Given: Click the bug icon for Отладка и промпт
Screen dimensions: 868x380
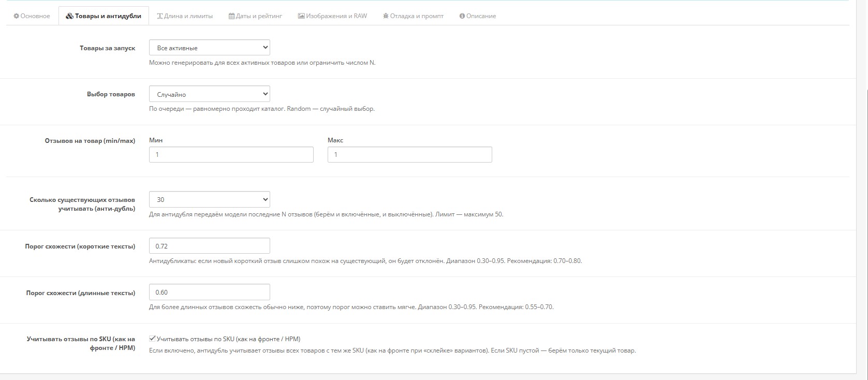Looking at the screenshot, I should (386, 16).
